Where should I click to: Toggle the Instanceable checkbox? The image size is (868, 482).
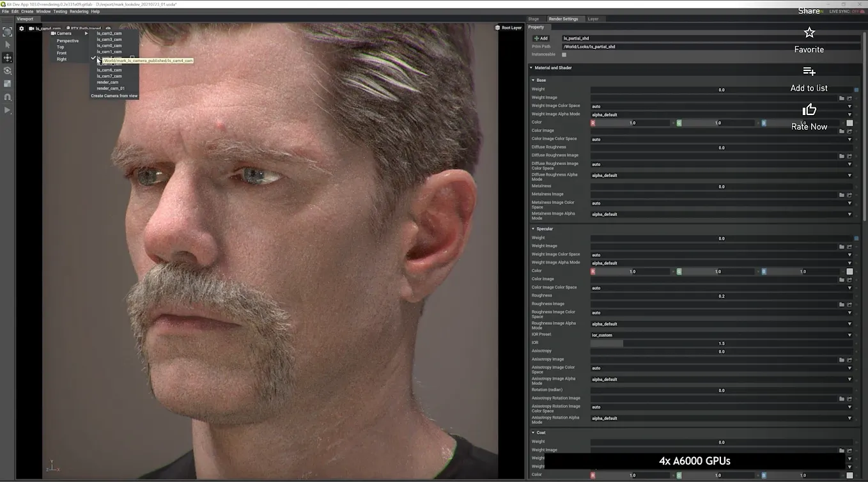click(564, 55)
